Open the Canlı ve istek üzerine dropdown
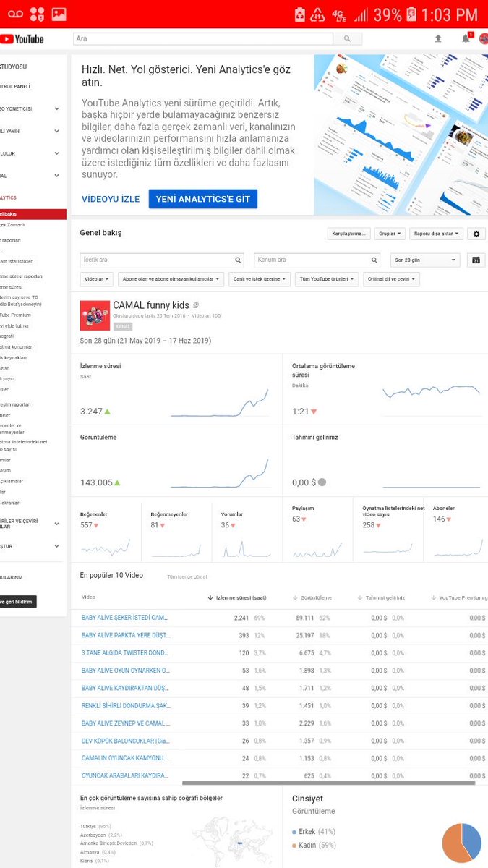Image resolution: width=488 pixels, height=868 pixels. pos(260,278)
